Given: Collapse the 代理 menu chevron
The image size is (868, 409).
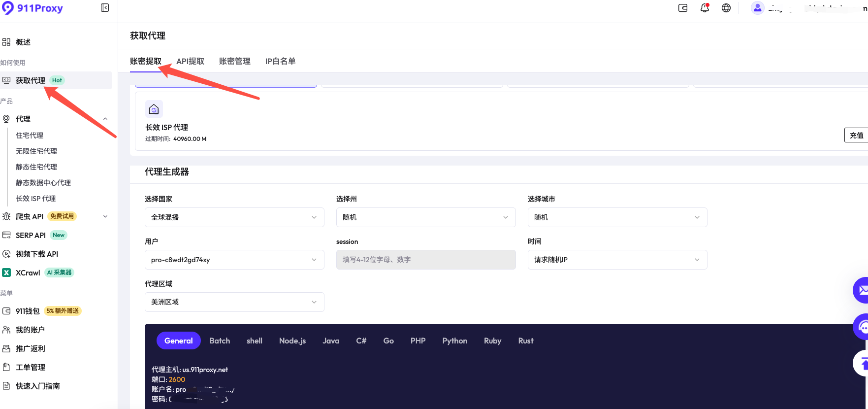Looking at the screenshot, I should tap(105, 119).
